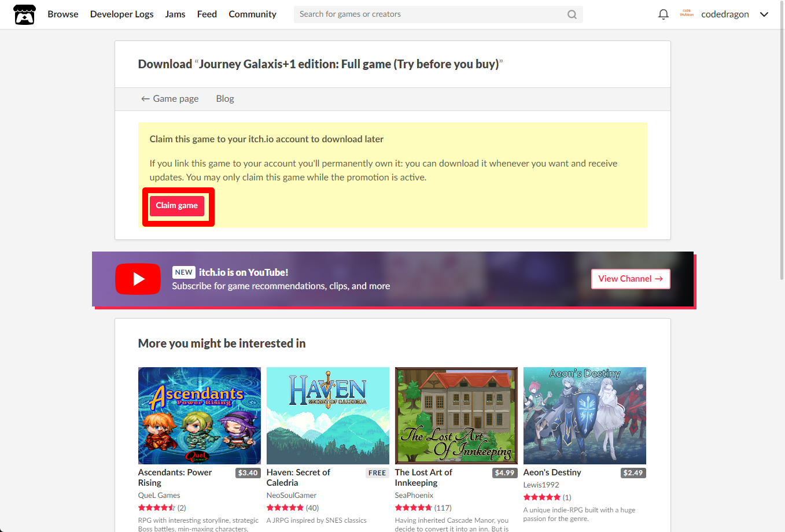785x532 pixels.
Task: Click 'itch.io is on YouTube!' banner text
Action: [244, 272]
